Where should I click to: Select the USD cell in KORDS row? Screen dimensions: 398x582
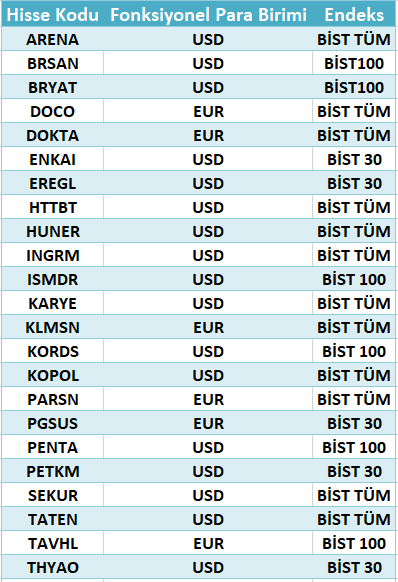pos(208,352)
